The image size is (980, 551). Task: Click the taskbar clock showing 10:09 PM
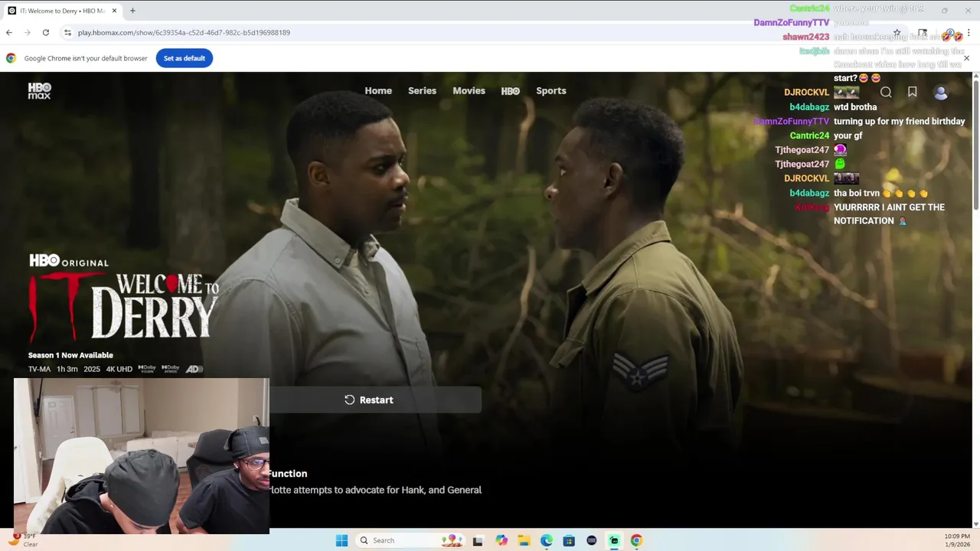(x=959, y=540)
